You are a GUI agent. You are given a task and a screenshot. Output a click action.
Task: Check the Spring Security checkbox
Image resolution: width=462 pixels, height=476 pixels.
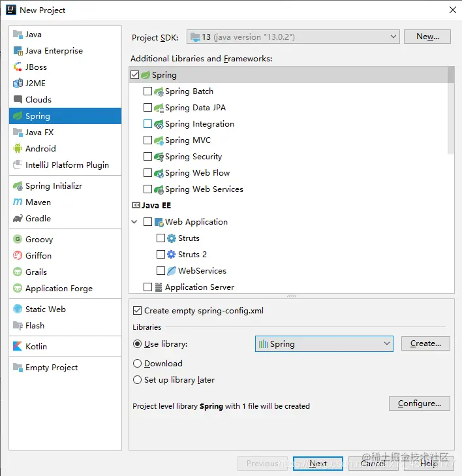pyautogui.click(x=147, y=156)
